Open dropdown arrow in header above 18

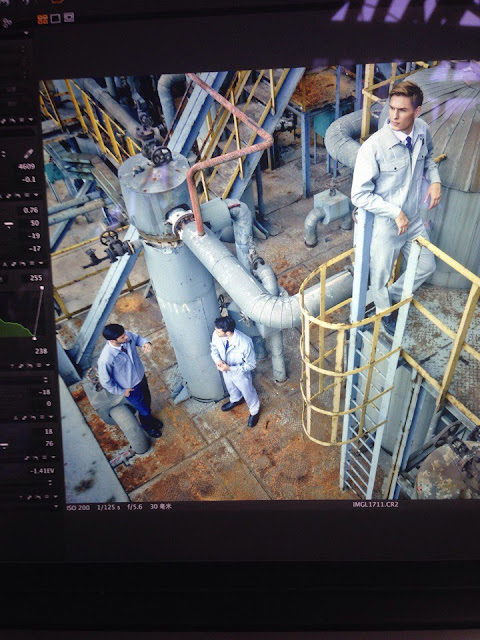pyautogui.click(x=52, y=417)
